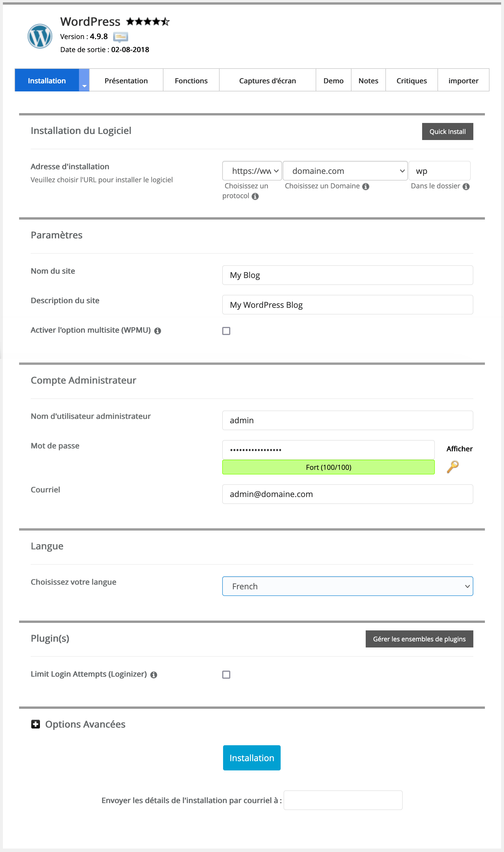This screenshot has height=852, width=504.
Task: Click the WordPress logo icon
Action: [40, 36]
